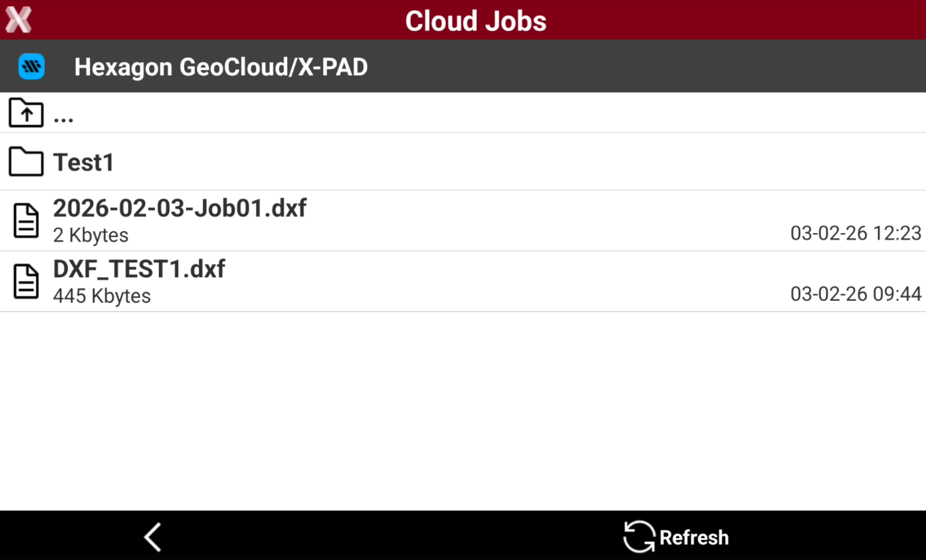Click the 445 Kbytes size text
Image resolution: width=926 pixels, height=560 pixels.
(x=102, y=296)
